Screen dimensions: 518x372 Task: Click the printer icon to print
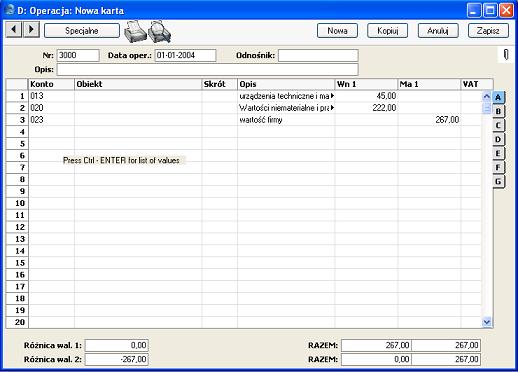(135, 32)
